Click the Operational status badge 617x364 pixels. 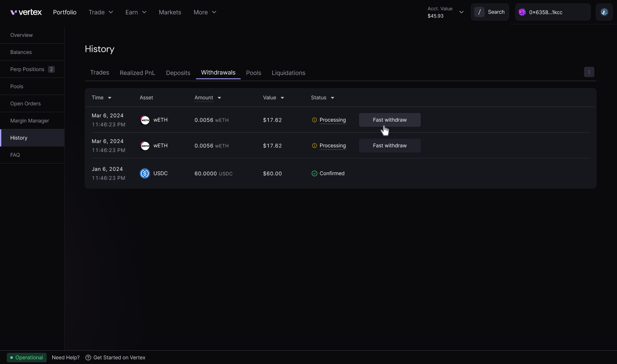click(x=27, y=358)
